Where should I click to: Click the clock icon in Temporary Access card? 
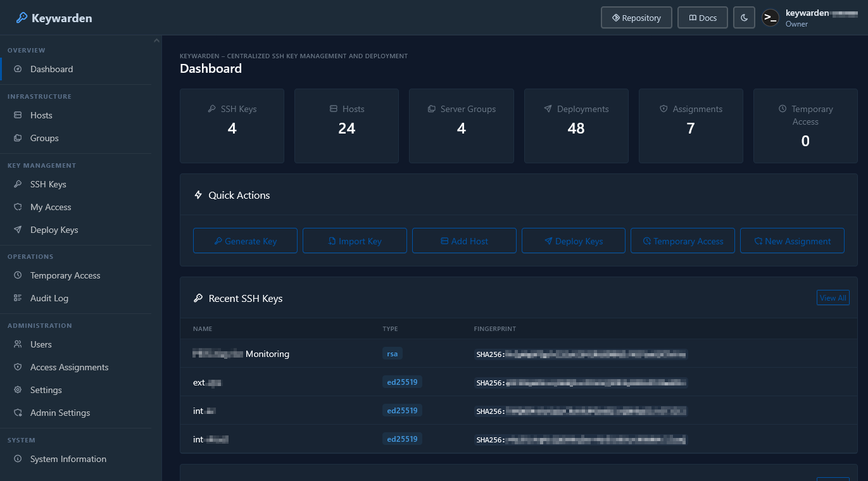click(x=783, y=109)
